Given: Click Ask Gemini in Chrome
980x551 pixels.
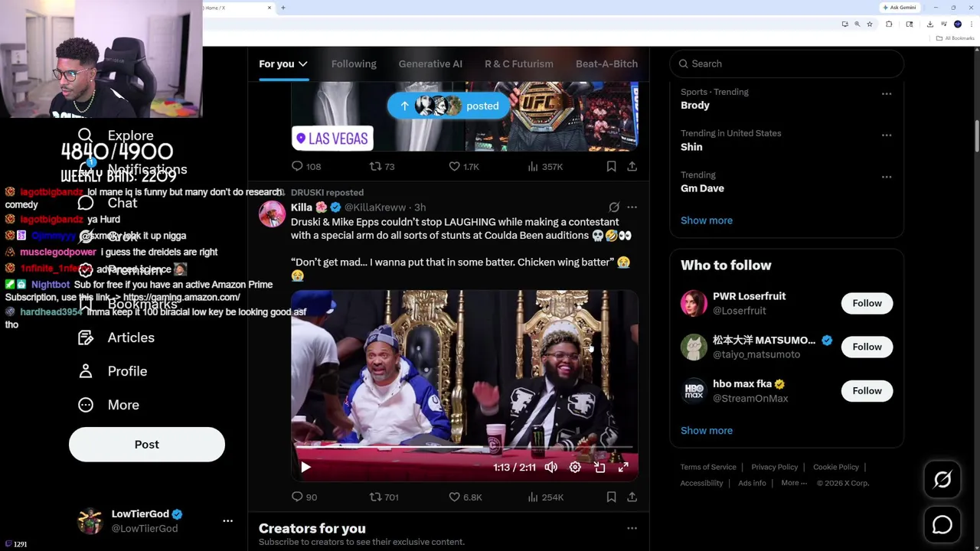Looking at the screenshot, I should (900, 7).
